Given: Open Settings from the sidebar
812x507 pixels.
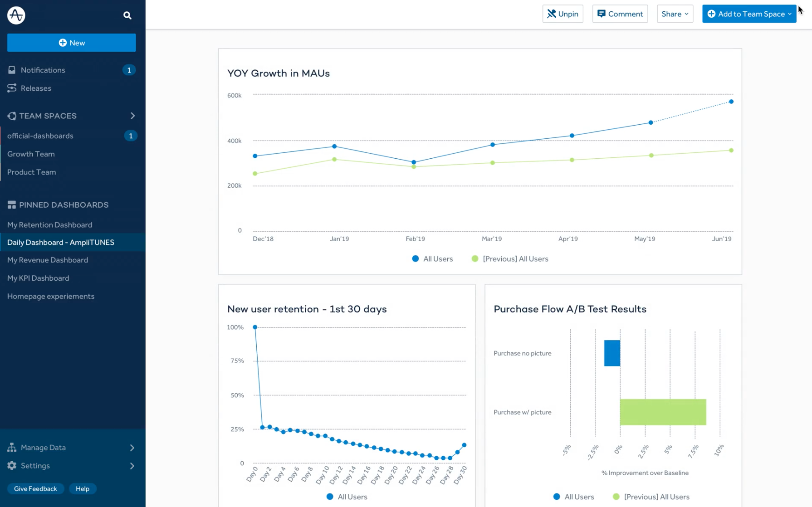Looking at the screenshot, I should coord(35,465).
